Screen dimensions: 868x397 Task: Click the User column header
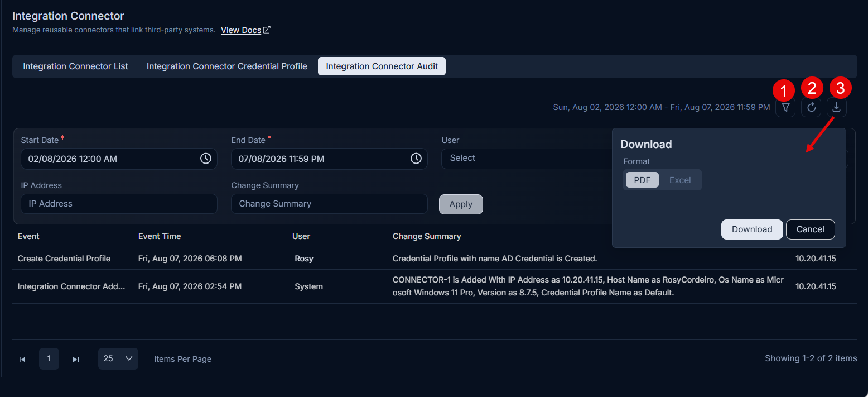point(301,236)
